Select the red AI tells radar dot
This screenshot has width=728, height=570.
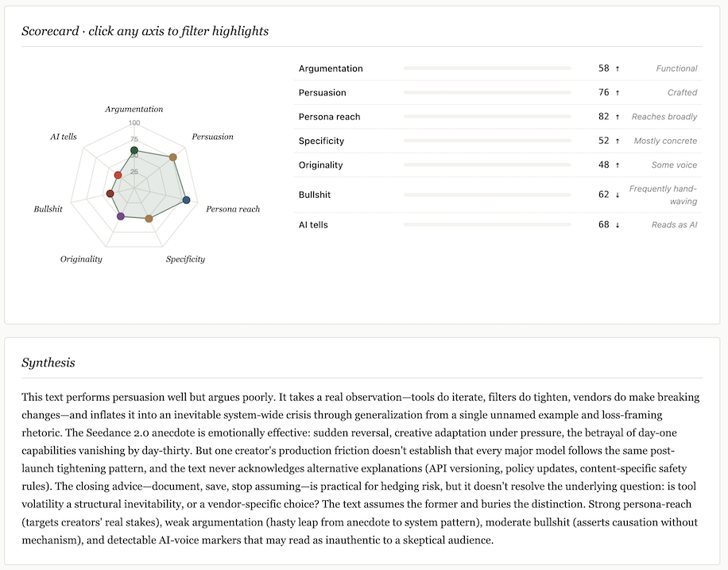[118, 175]
